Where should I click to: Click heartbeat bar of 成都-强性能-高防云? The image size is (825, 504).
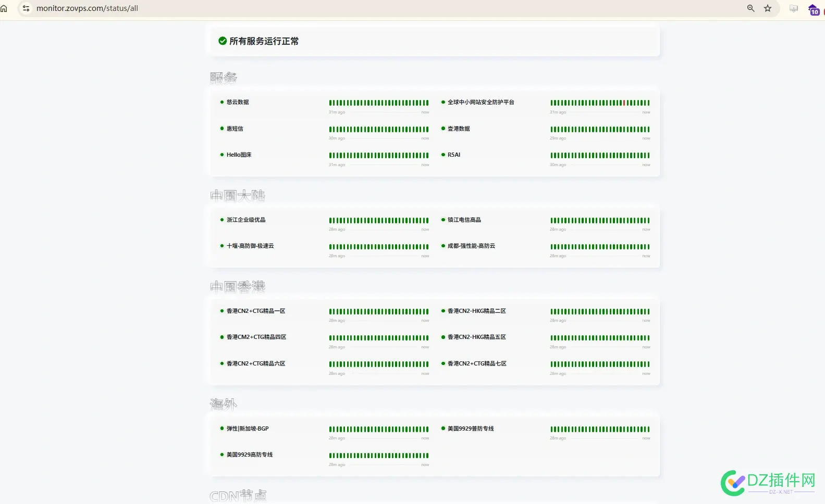click(x=600, y=246)
